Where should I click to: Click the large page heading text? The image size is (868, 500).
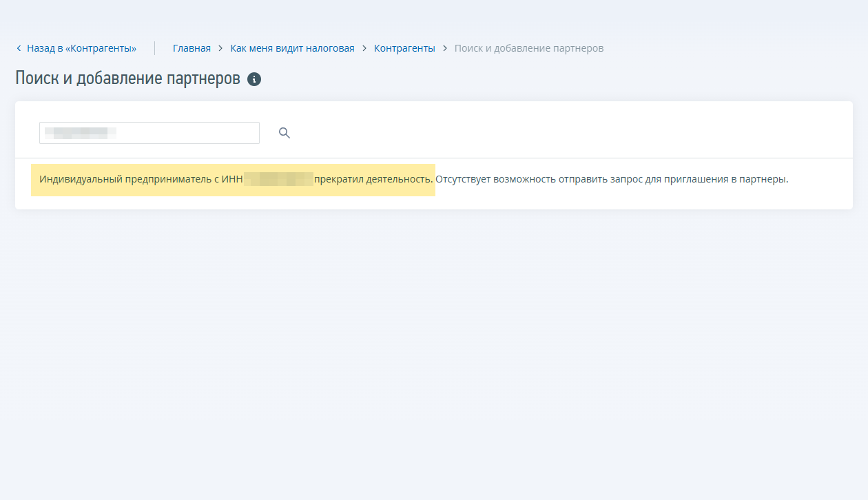127,79
